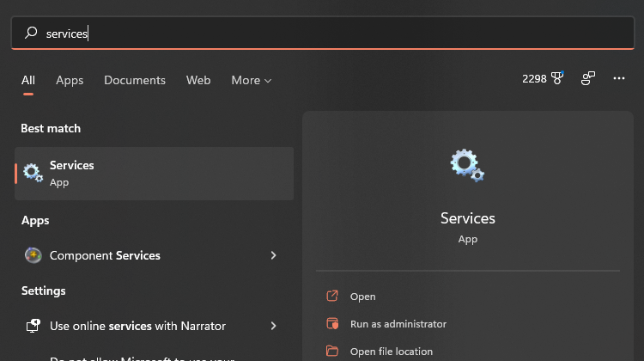Click the feedback/chat people icon
The height and width of the screenshot is (361, 644).
pos(587,78)
